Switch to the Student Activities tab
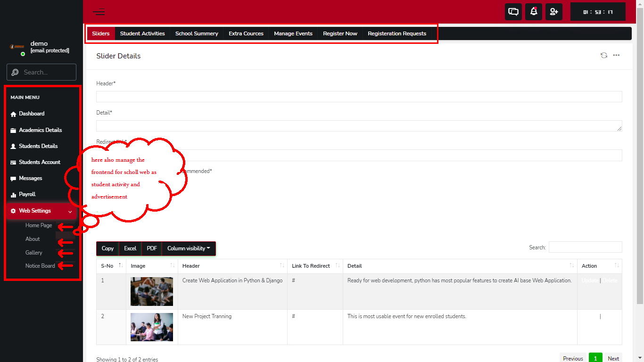The height and width of the screenshot is (362, 644). click(x=142, y=33)
